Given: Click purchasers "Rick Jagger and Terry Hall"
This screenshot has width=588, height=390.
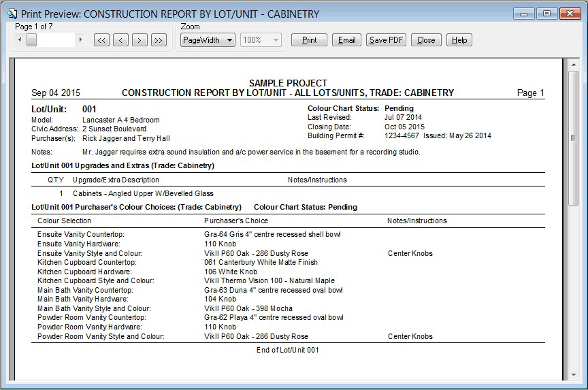Looking at the screenshot, I should click(126, 138).
